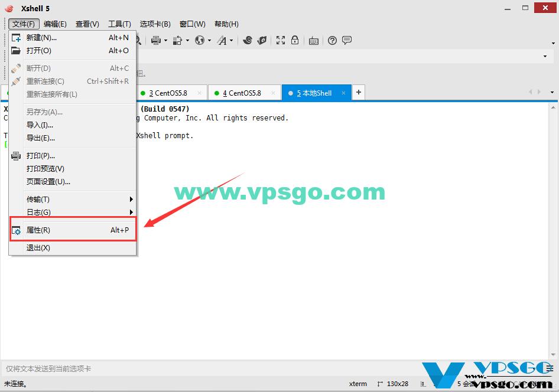Click the Print toolbar icon
Viewport: 559px width, 392px height.
point(156,40)
